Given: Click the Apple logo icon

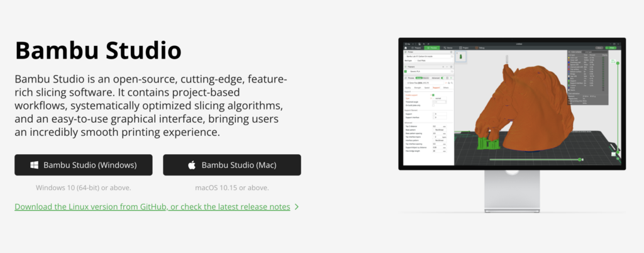Looking at the screenshot, I should click(x=192, y=165).
